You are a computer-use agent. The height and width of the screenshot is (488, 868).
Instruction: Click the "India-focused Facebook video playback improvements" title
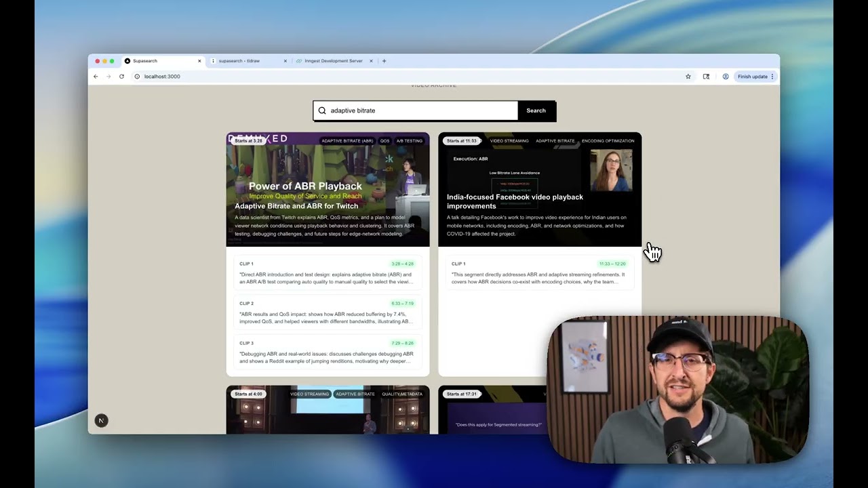tap(515, 201)
